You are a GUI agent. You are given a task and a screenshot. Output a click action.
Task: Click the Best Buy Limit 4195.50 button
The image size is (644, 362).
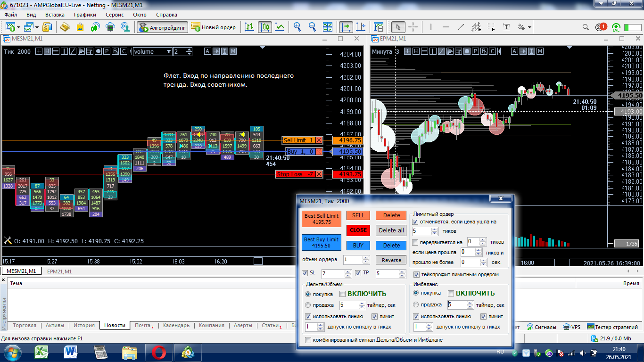coord(321,243)
